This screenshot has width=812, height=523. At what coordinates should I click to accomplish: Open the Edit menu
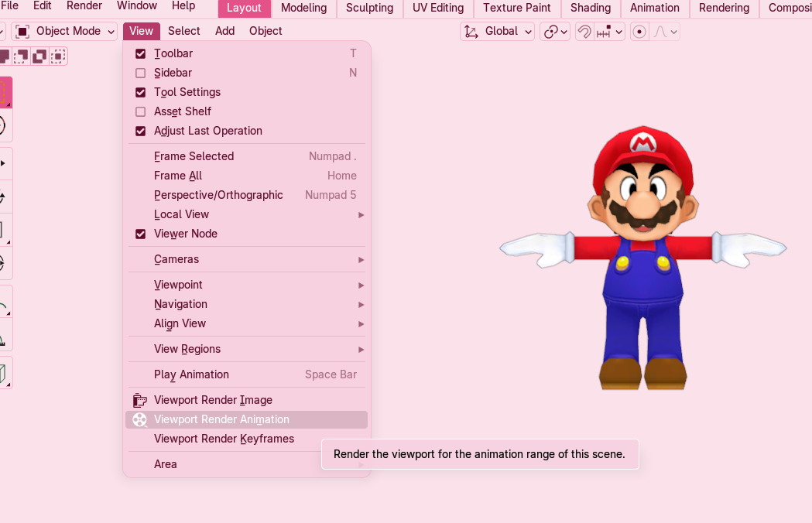[42, 5]
